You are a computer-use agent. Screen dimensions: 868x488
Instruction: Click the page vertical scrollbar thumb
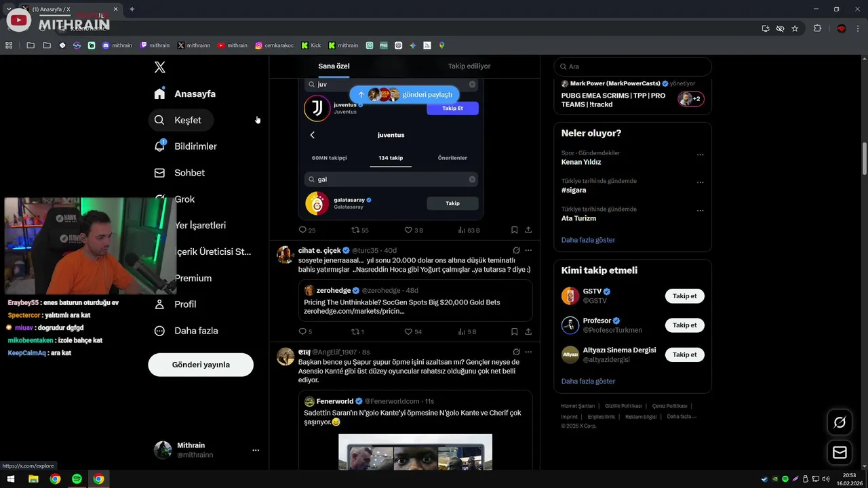(864, 159)
